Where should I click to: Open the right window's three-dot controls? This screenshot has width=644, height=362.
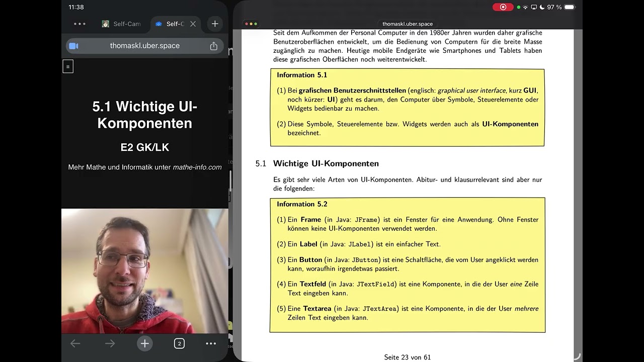point(251,24)
